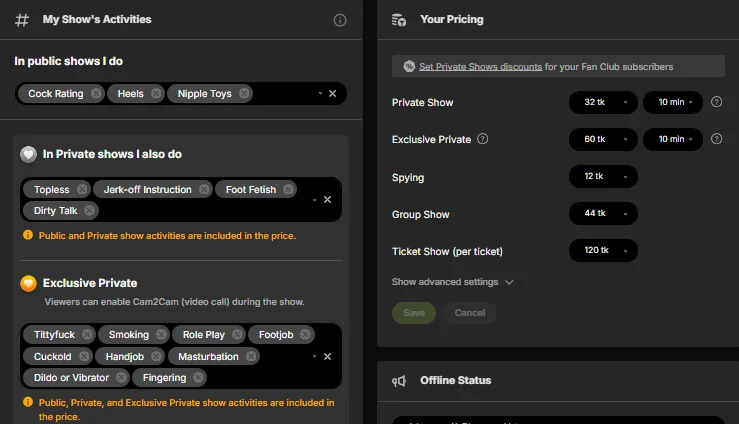
Task: Remove the Heels tag
Action: 153,94
